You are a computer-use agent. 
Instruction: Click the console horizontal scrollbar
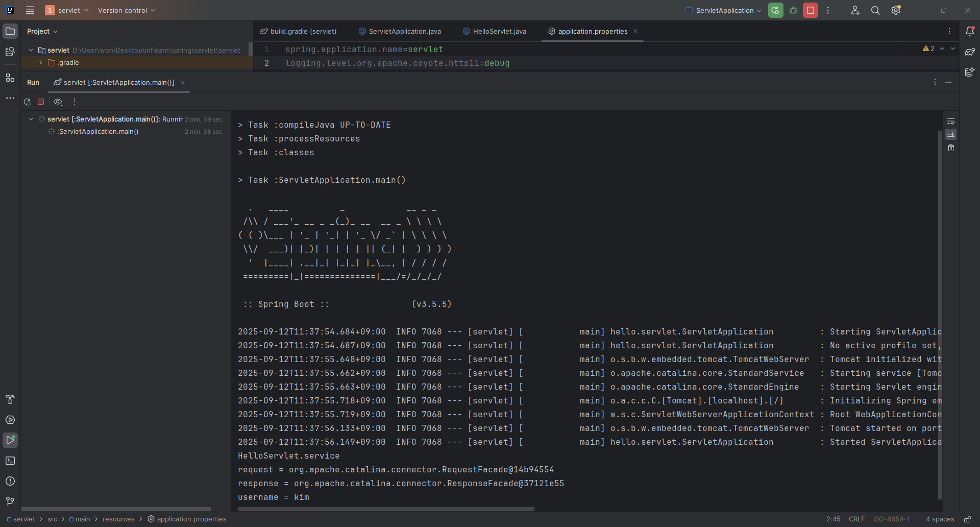pyautogui.click(x=386, y=509)
